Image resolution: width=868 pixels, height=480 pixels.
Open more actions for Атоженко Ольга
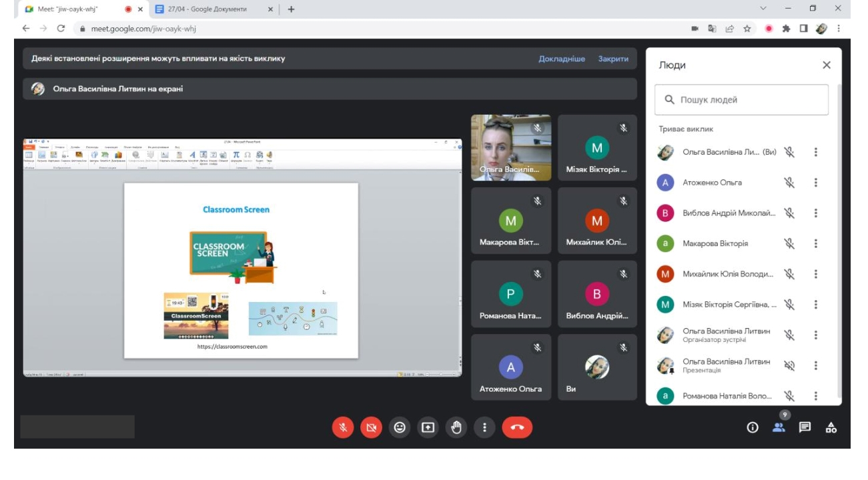[x=815, y=183]
